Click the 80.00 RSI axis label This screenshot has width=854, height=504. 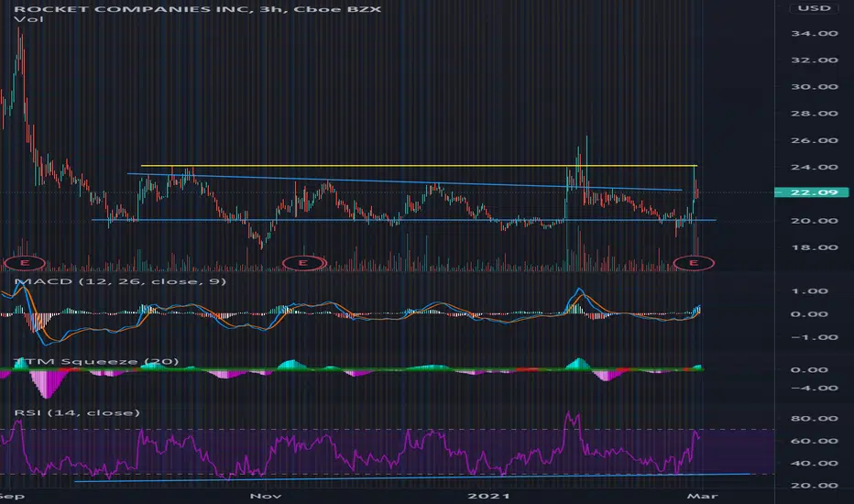(815, 419)
